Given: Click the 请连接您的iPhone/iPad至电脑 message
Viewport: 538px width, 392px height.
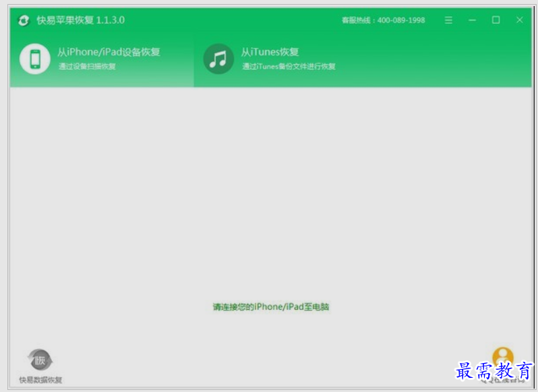Looking at the screenshot, I should (271, 306).
